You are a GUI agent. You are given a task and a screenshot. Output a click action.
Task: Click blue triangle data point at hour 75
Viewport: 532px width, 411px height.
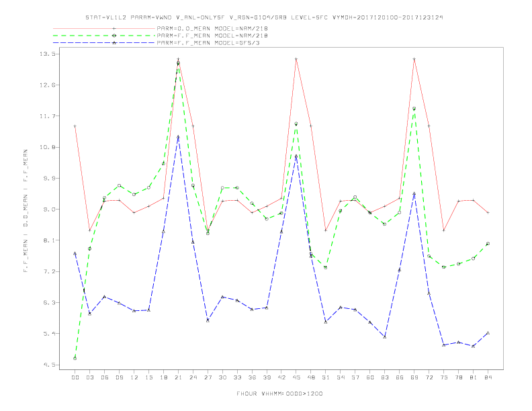pyautogui.click(x=444, y=345)
